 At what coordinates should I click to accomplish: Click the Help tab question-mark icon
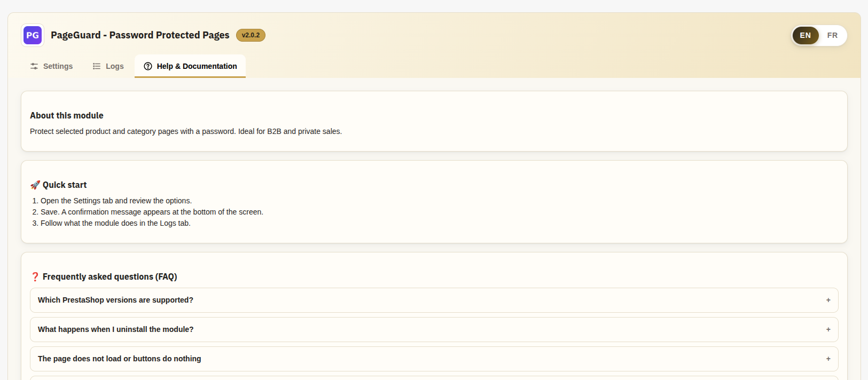tap(148, 66)
